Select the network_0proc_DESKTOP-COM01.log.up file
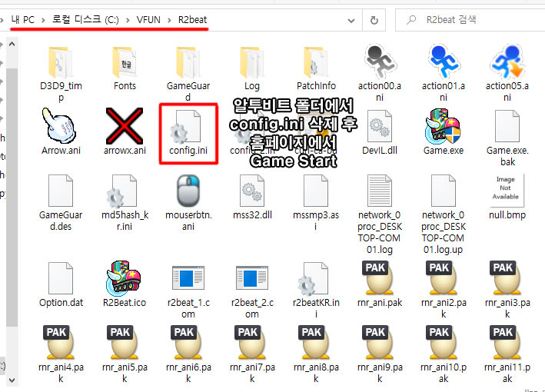This screenshot has width=545, height=392. click(x=444, y=214)
